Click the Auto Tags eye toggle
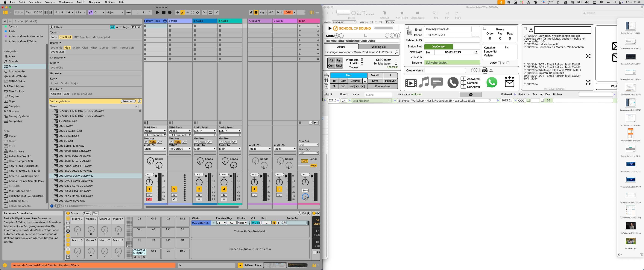The height and width of the screenshot is (270, 644). coord(113,27)
